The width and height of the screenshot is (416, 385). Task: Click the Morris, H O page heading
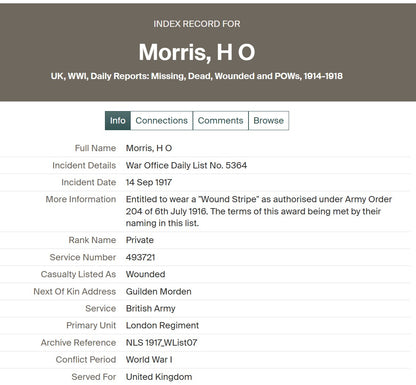(197, 52)
